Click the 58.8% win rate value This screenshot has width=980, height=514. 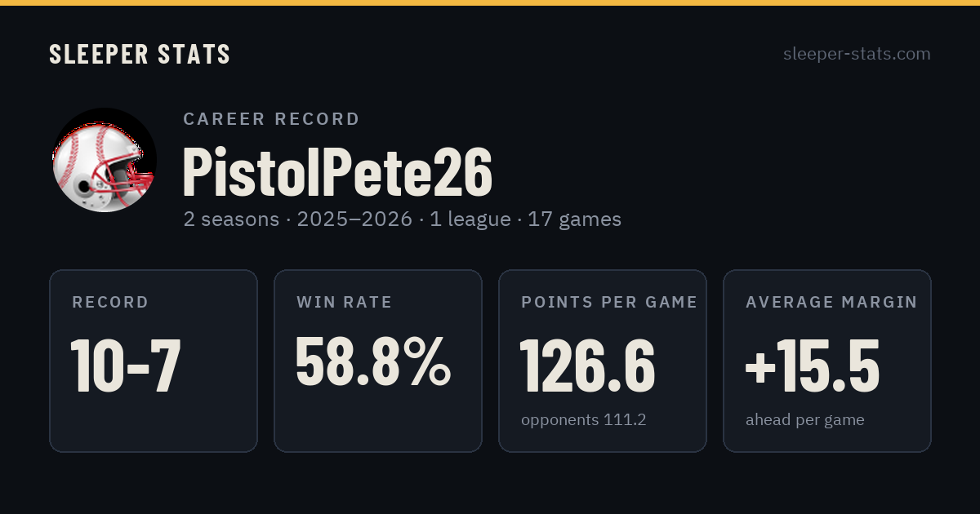pyautogui.click(x=373, y=361)
